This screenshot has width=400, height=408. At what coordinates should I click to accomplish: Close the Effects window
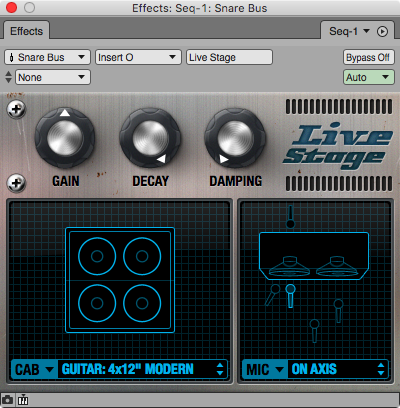tap(12, 7)
